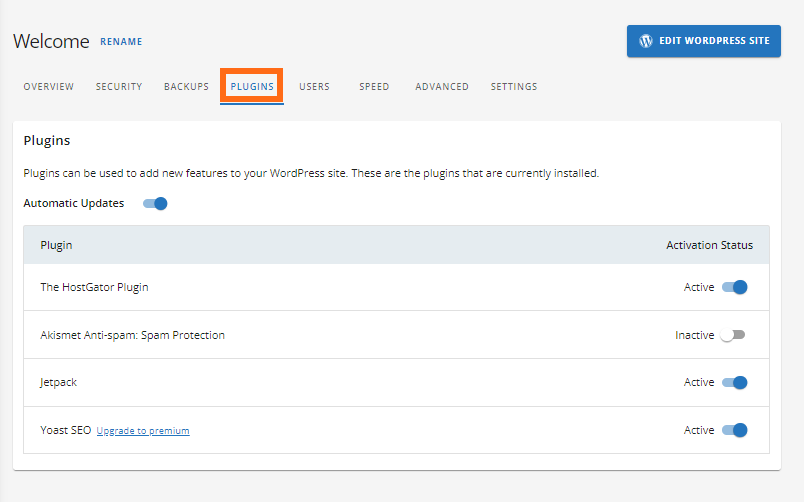Activate Akismet Anti-spam toggle
Image resolution: width=804 pixels, height=502 pixels.
click(x=733, y=335)
